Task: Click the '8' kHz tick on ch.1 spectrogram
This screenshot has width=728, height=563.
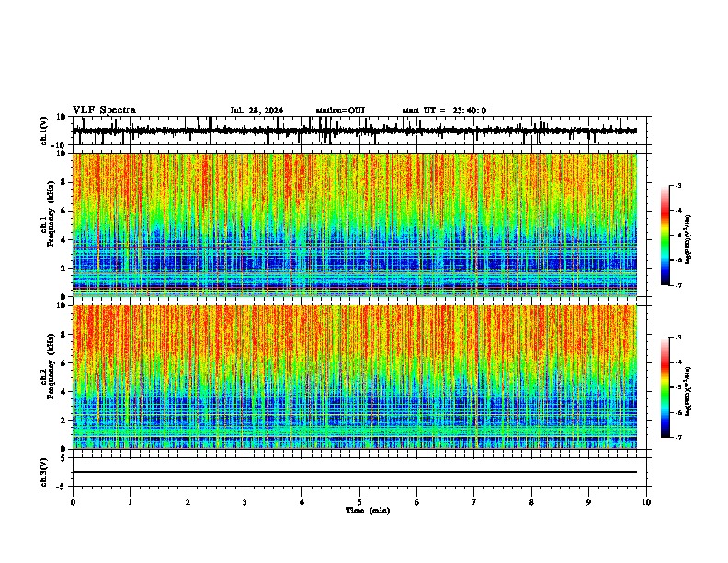Action: coord(63,182)
